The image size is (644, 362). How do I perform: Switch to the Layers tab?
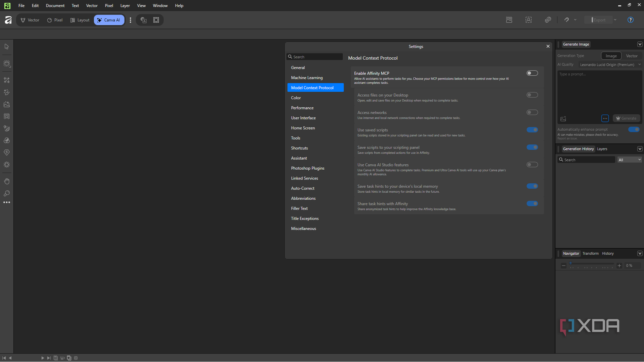pyautogui.click(x=602, y=149)
